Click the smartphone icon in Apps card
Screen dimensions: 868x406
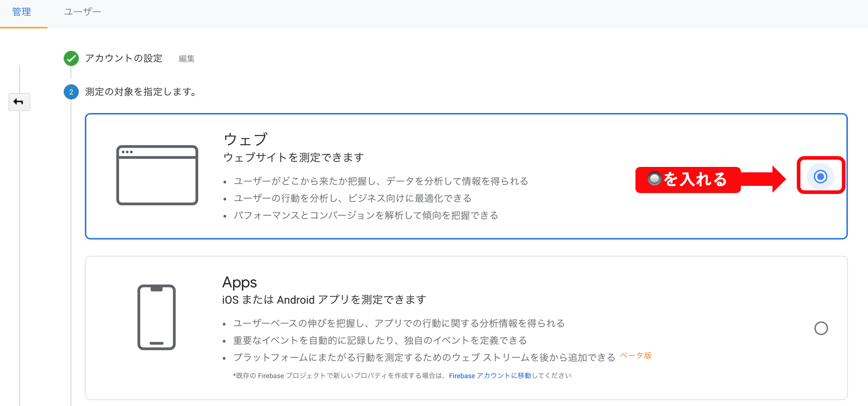[x=156, y=317]
